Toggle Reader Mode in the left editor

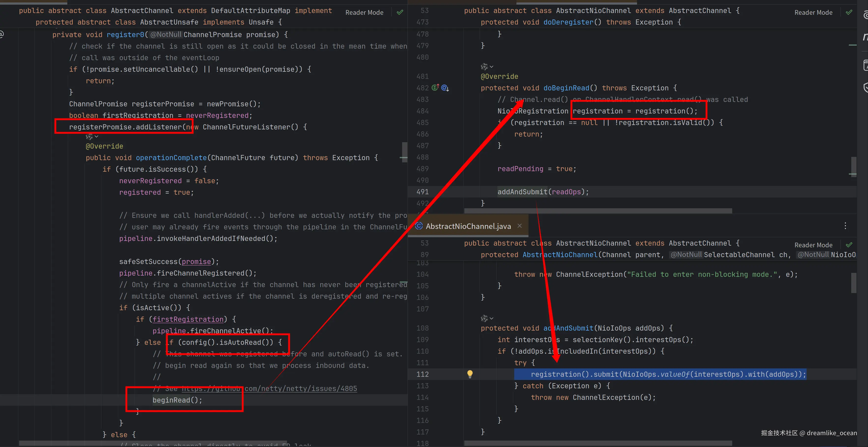(x=364, y=13)
